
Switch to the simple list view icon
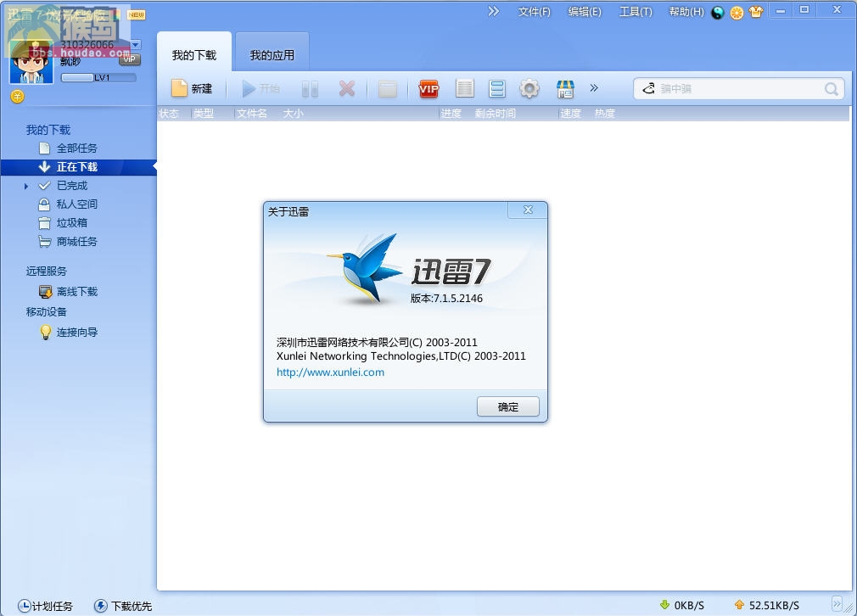pyautogui.click(x=465, y=88)
